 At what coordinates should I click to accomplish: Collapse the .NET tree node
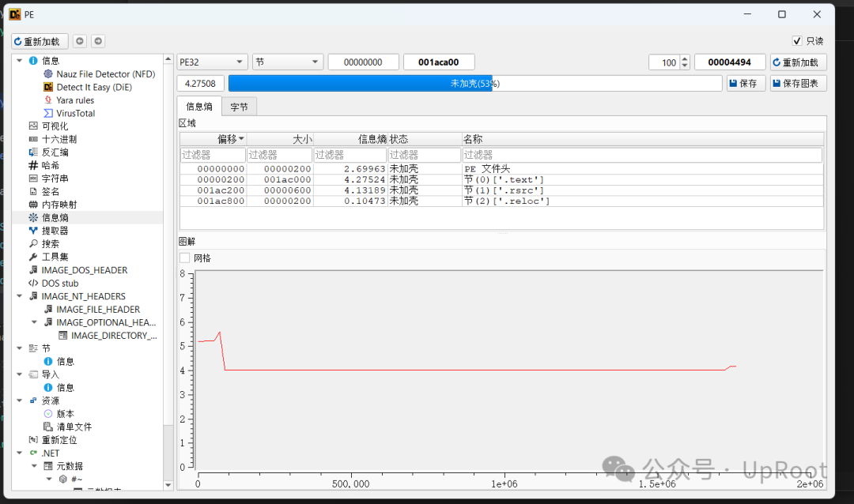tap(20, 453)
